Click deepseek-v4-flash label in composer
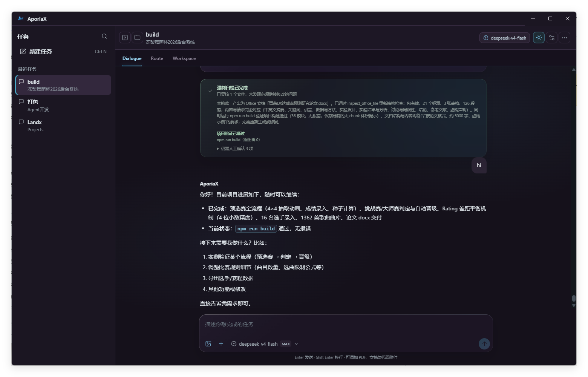The height and width of the screenshot is (377, 588). pyautogui.click(x=258, y=344)
